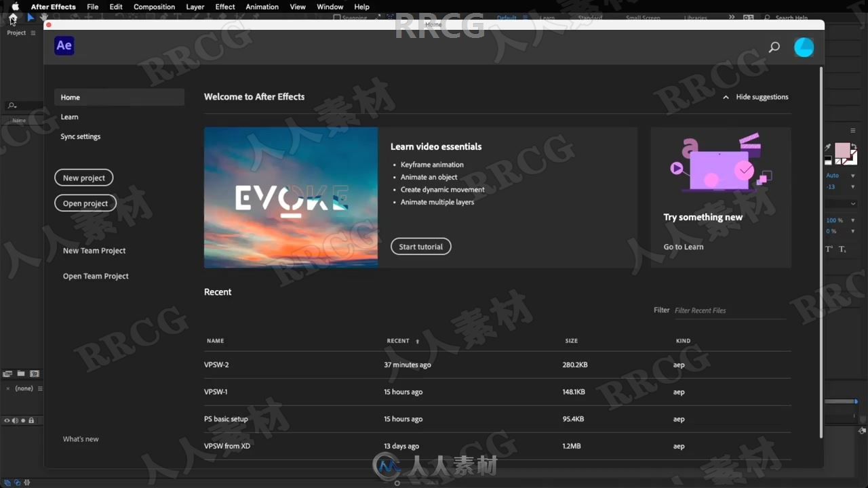Click the workspace panel toggle icon beside Search Help
Image resolution: width=868 pixels, height=488 pixels.
tap(749, 18)
